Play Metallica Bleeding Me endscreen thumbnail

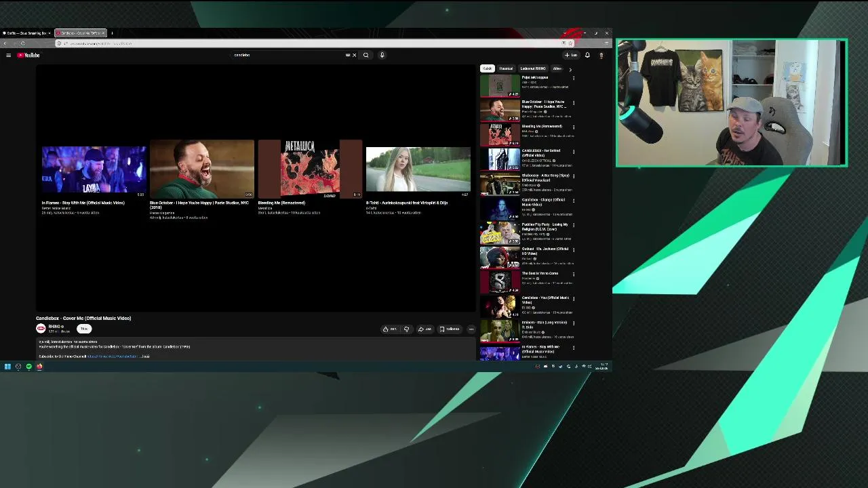(x=310, y=169)
